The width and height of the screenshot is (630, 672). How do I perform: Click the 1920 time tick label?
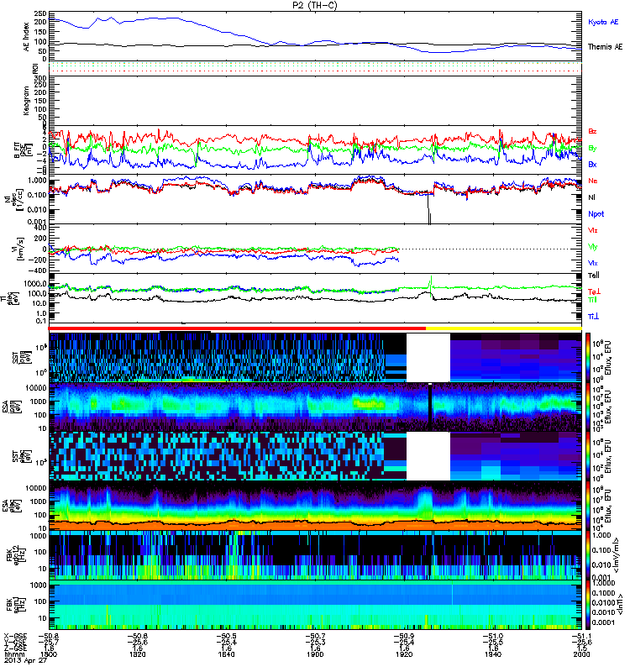[404, 654]
